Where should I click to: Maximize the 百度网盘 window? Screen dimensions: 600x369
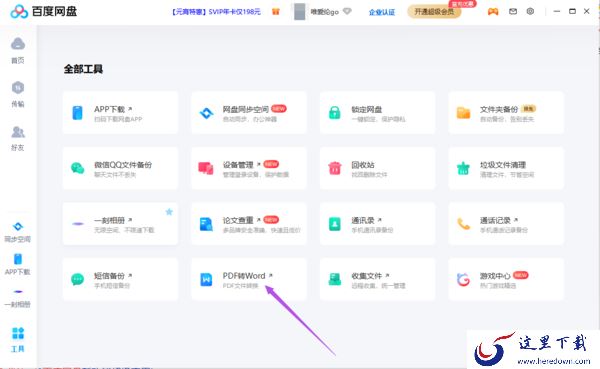pyautogui.click(x=572, y=11)
